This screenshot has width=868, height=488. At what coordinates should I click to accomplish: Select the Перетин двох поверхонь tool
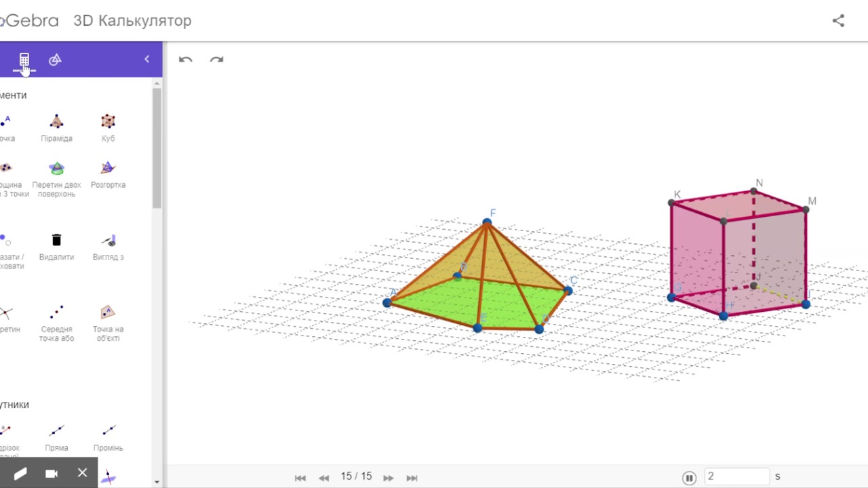click(x=56, y=178)
